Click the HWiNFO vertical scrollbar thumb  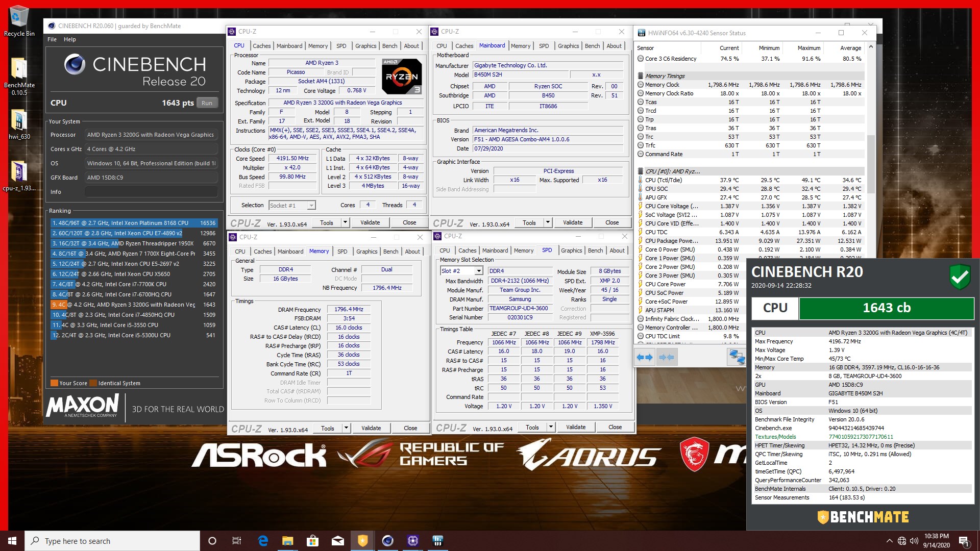(x=871, y=164)
